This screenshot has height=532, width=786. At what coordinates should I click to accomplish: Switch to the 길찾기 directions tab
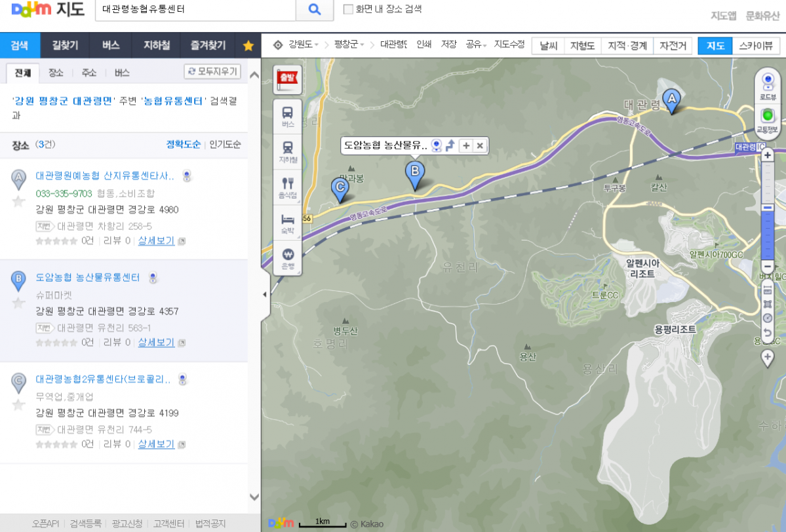65,46
